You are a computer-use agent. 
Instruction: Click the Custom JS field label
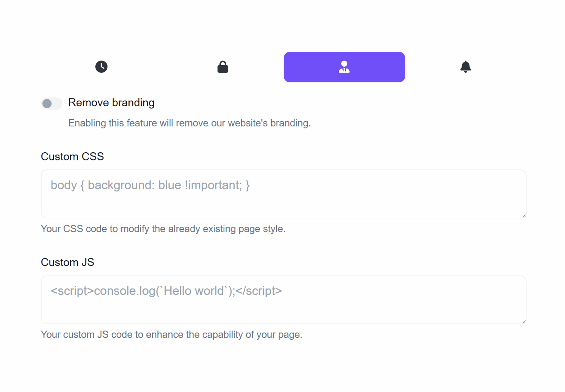pyautogui.click(x=67, y=262)
